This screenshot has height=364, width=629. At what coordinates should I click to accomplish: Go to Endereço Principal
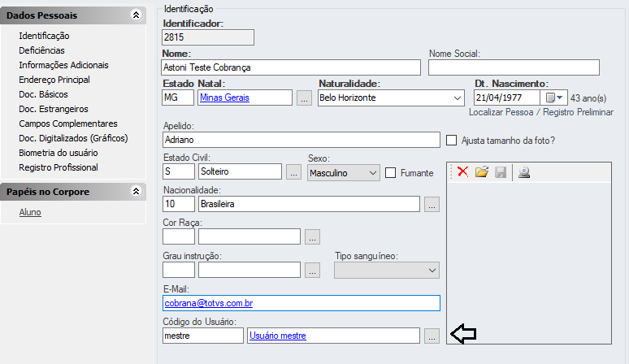tap(54, 80)
